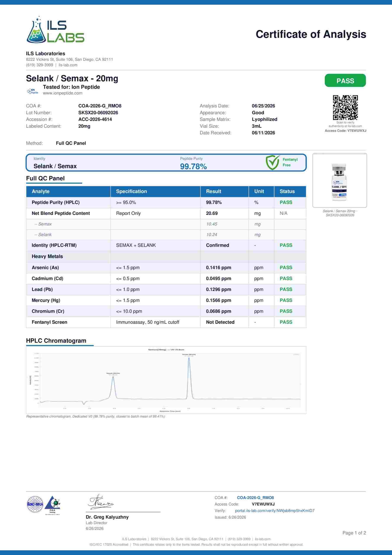The width and height of the screenshot is (392, 555).
Task: Click the PJLA Testing accreditation logo
Action: tap(53, 505)
